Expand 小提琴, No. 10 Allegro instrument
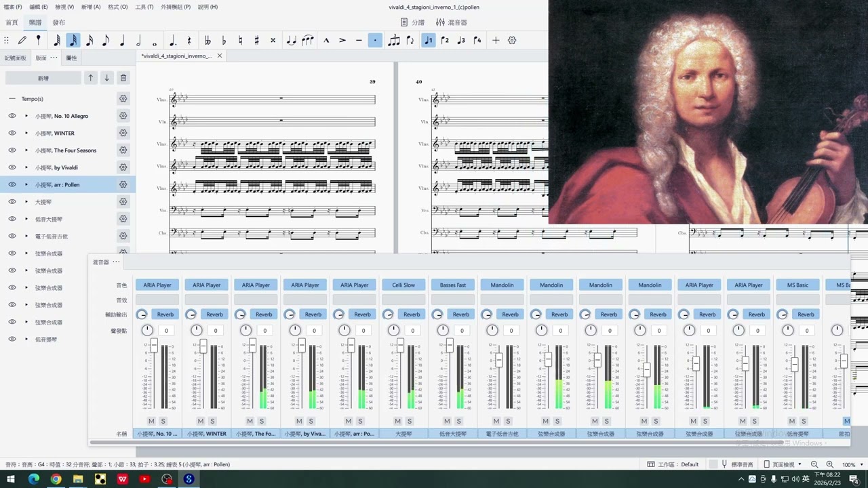The height and width of the screenshot is (488, 868). (26, 116)
